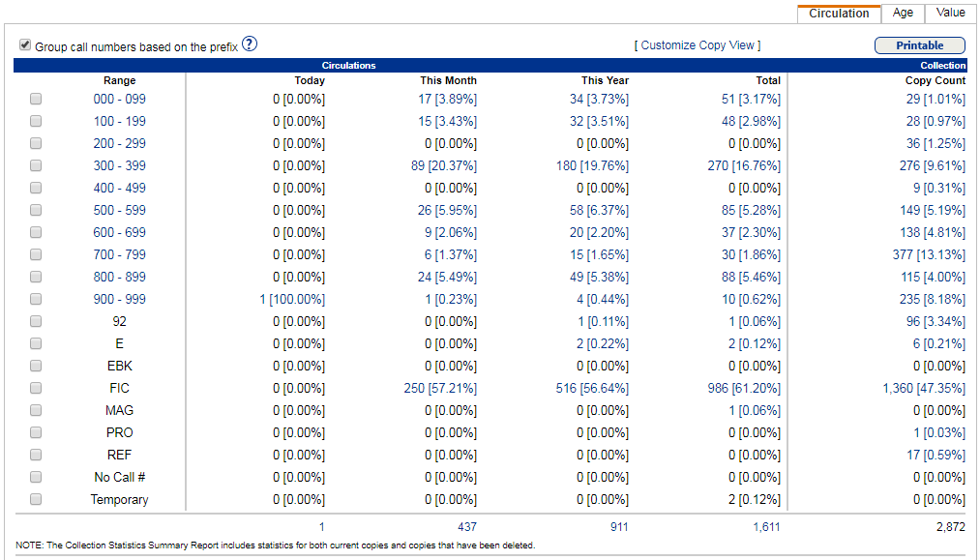Viewport: 980px width, 560px height.
Task: Select the checkbox for range 000 - 099
Action: point(36,98)
